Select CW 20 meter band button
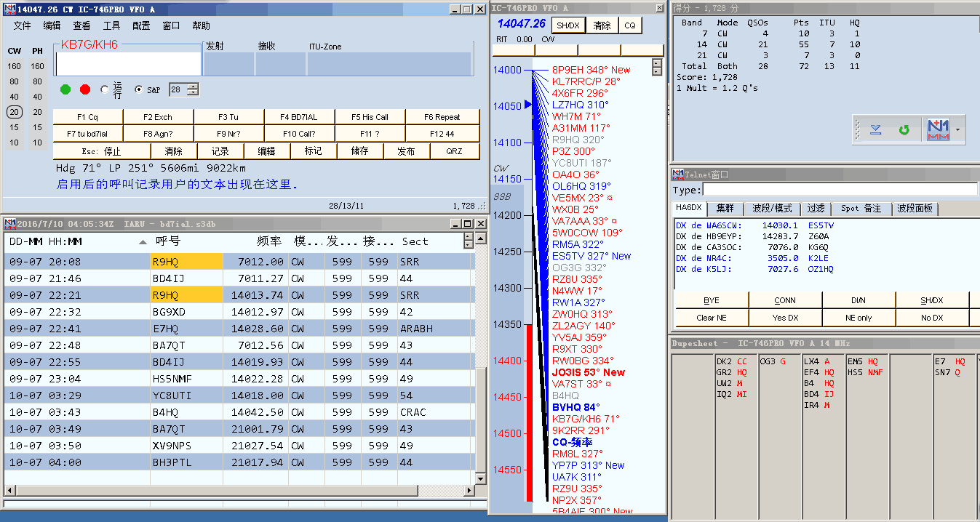 [x=15, y=112]
